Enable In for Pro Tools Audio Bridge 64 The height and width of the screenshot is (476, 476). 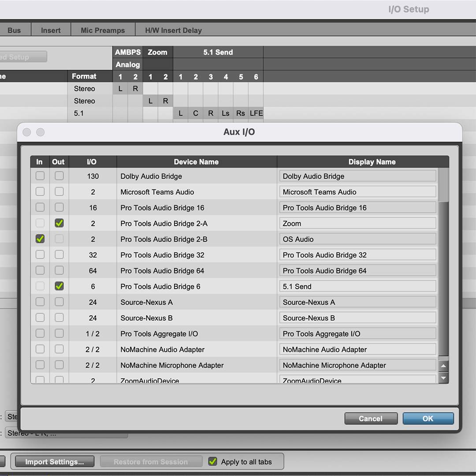coord(40,270)
